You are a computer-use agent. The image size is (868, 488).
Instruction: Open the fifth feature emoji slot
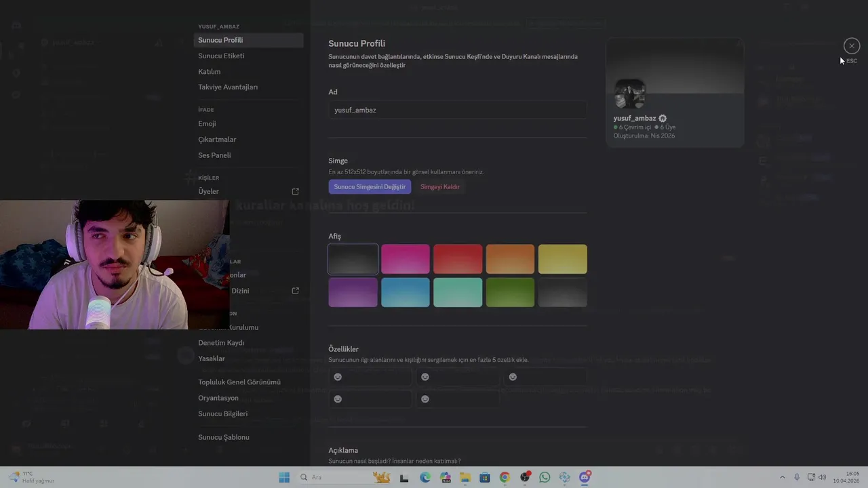[x=458, y=399]
